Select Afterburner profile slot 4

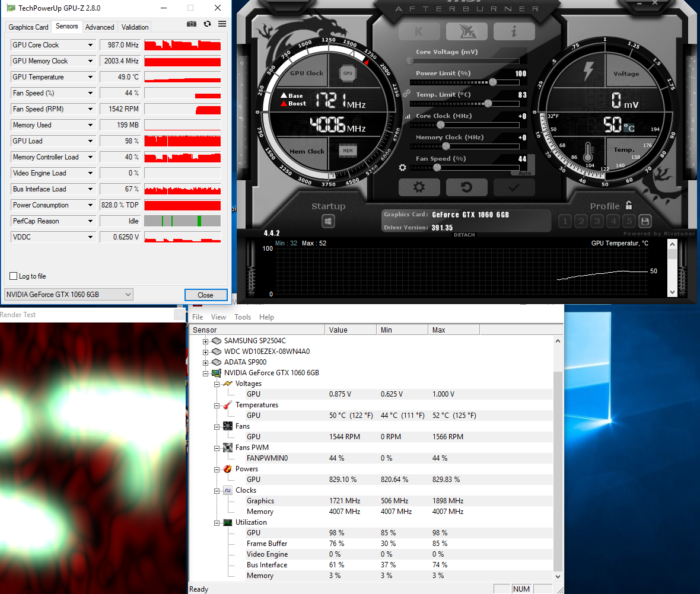pyautogui.click(x=613, y=221)
